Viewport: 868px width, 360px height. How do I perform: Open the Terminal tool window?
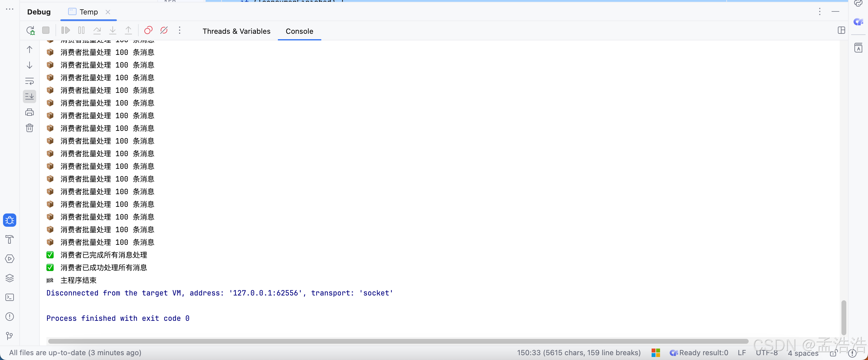pyautogui.click(x=10, y=297)
